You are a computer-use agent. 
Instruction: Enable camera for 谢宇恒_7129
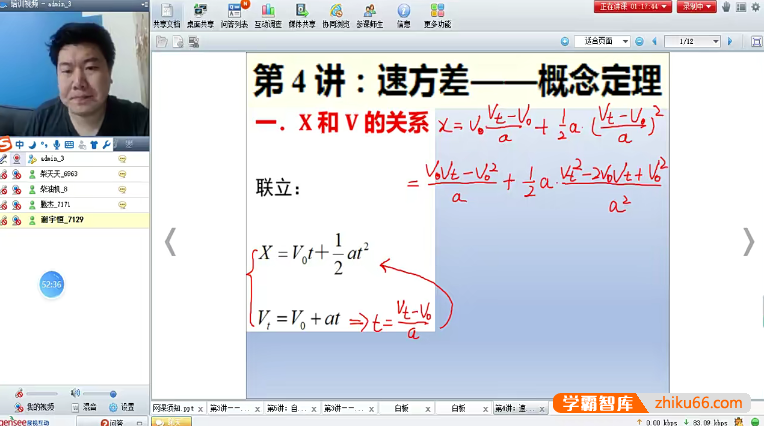(x=17, y=219)
